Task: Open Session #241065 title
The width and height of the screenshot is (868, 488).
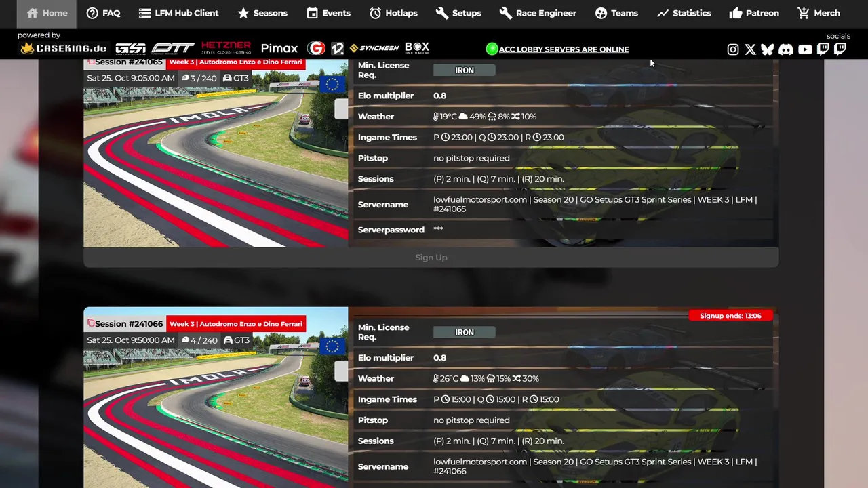Action: [129, 62]
